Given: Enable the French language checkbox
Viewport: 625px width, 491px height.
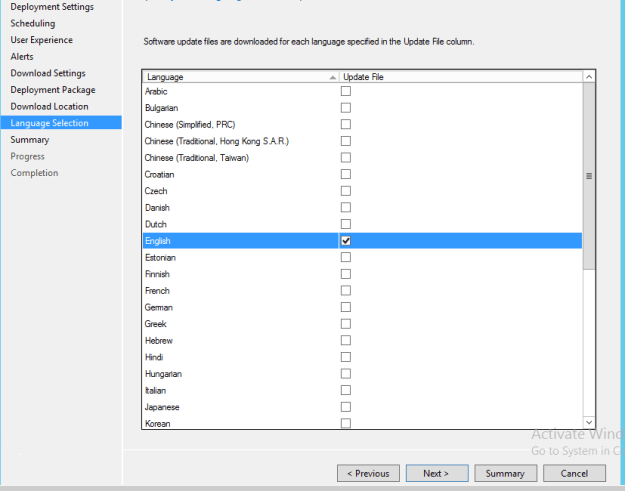Looking at the screenshot, I should tap(346, 291).
